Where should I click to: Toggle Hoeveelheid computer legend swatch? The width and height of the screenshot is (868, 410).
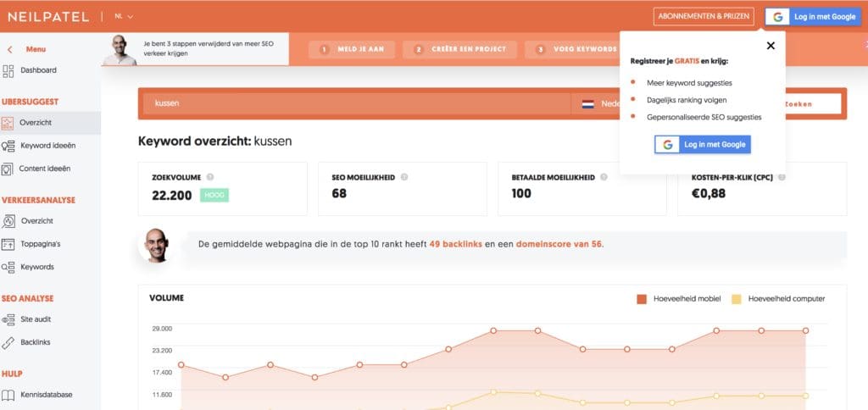tap(737, 299)
